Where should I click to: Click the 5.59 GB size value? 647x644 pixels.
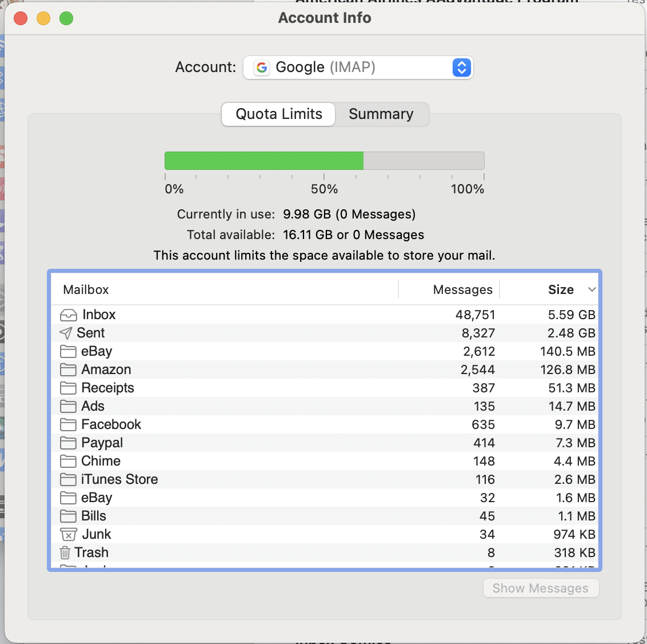572,315
